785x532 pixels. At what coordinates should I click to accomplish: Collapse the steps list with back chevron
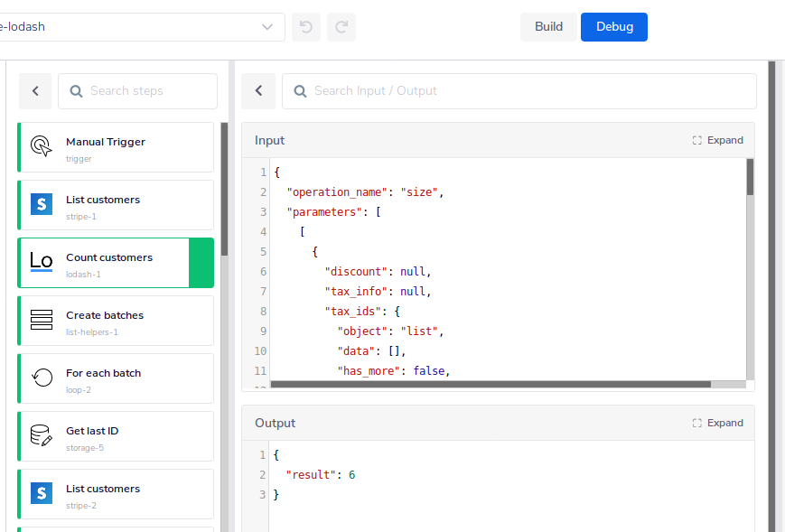tap(35, 91)
